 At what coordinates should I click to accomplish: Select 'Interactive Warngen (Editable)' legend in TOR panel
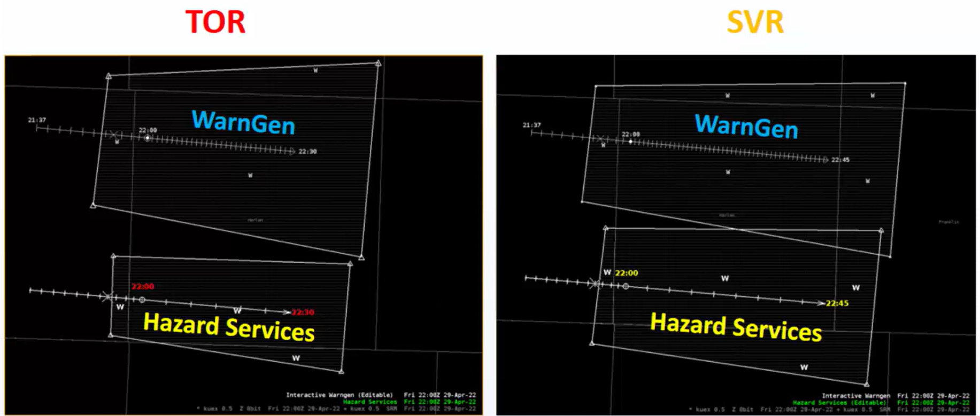[339, 395]
